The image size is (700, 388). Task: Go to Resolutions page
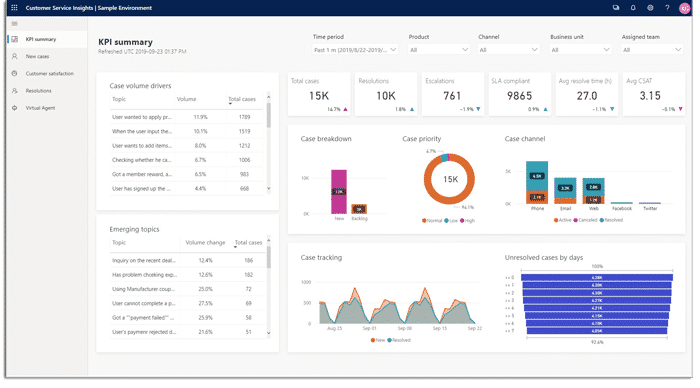[47, 91]
